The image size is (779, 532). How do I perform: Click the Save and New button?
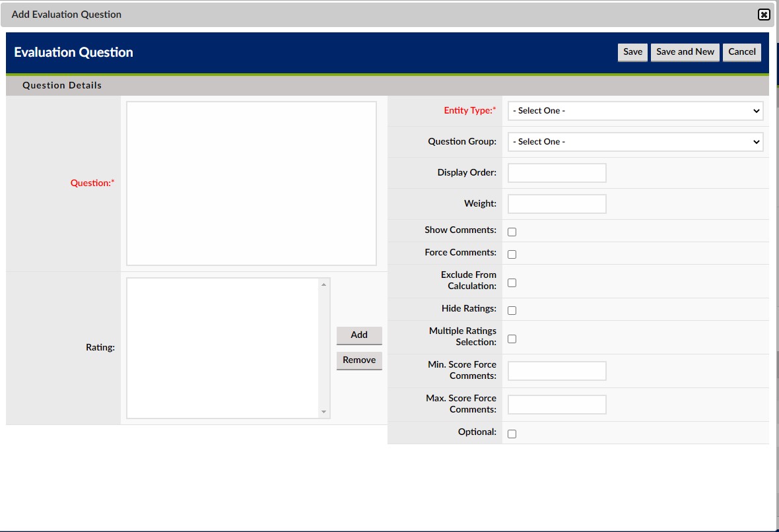685,51
